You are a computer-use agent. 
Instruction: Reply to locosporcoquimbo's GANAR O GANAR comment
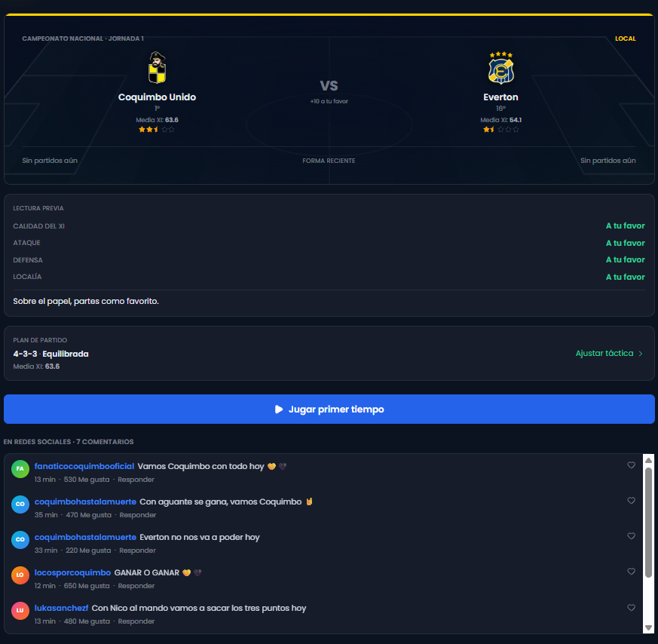point(136,586)
